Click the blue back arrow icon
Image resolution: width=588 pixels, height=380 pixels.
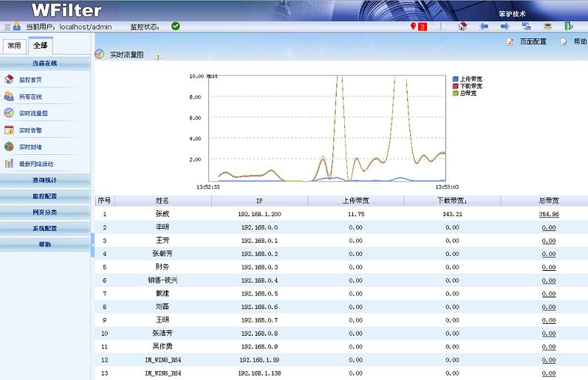484,26
